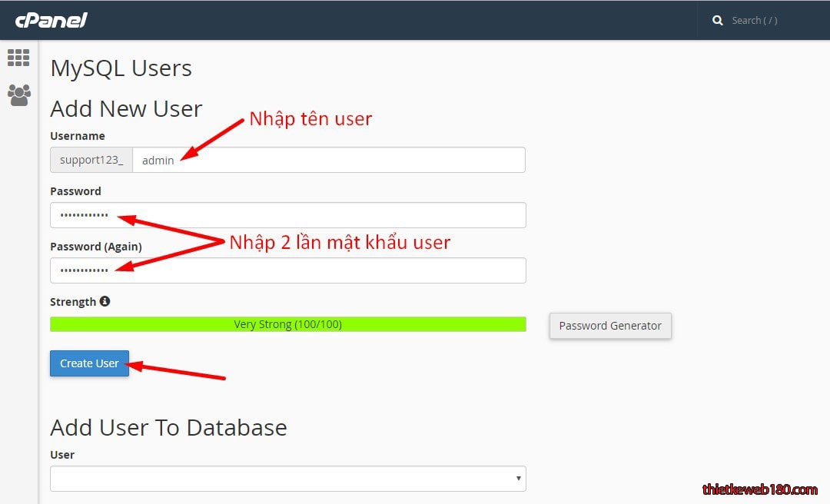Open the applications grid in the sidebar
Image resolution: width=830 pixels, height=504 pixels.
(18, 58)
